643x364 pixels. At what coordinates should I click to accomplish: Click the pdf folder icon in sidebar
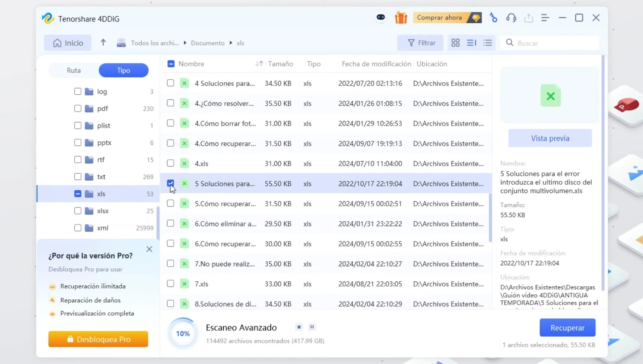click(89, 108)
